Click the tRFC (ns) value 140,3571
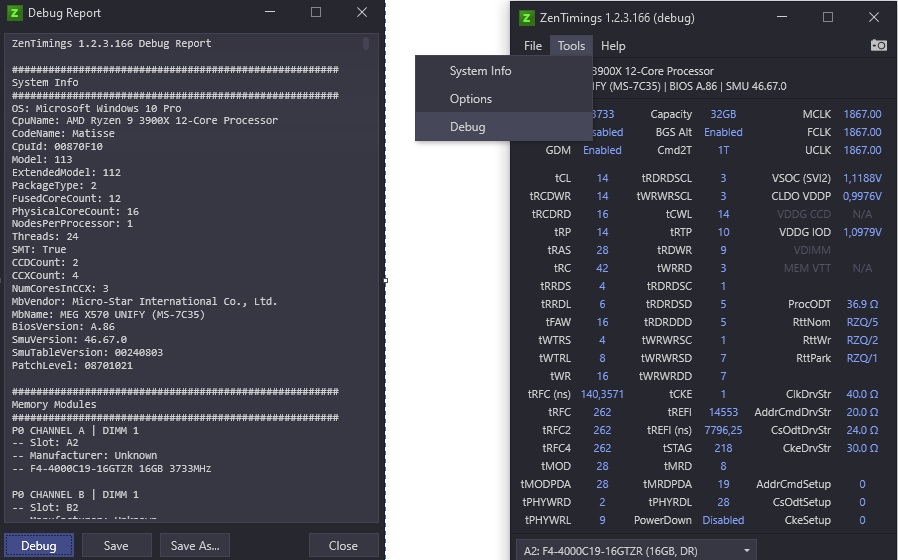The width and height of the screenshot is (898, 560). [x=602, y=394]
